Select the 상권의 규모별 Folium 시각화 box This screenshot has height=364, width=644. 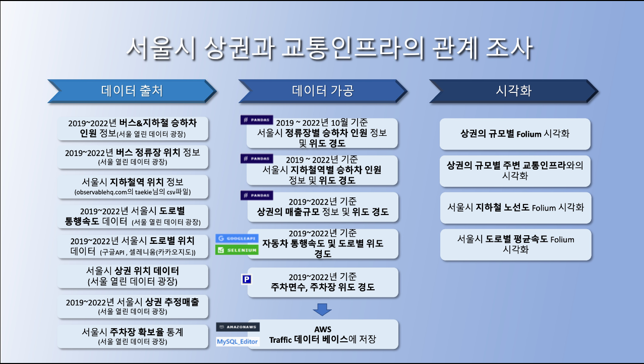tap(515, 134)
